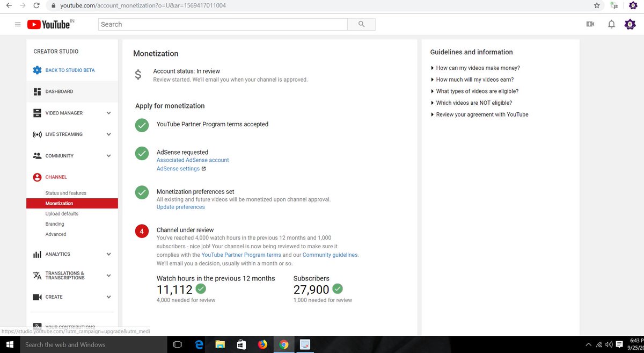Click the Translations language icon
Image resolution: width=644 pixels, height=353 pixels.
click(x=37, y=276)
